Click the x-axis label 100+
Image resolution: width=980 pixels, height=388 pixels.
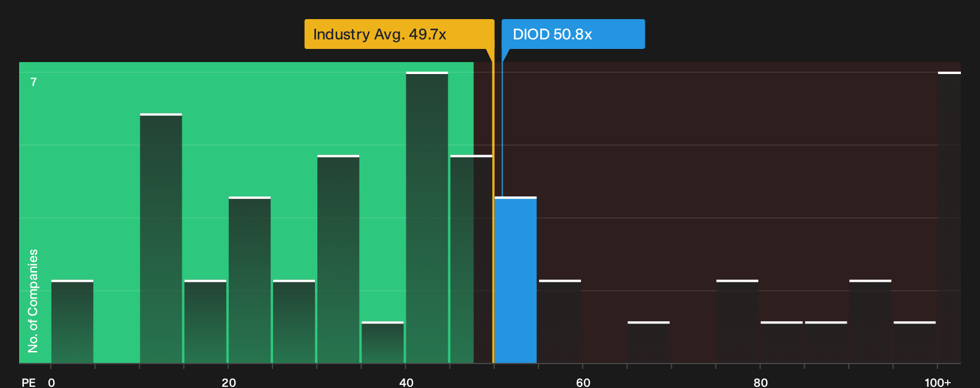938,382
